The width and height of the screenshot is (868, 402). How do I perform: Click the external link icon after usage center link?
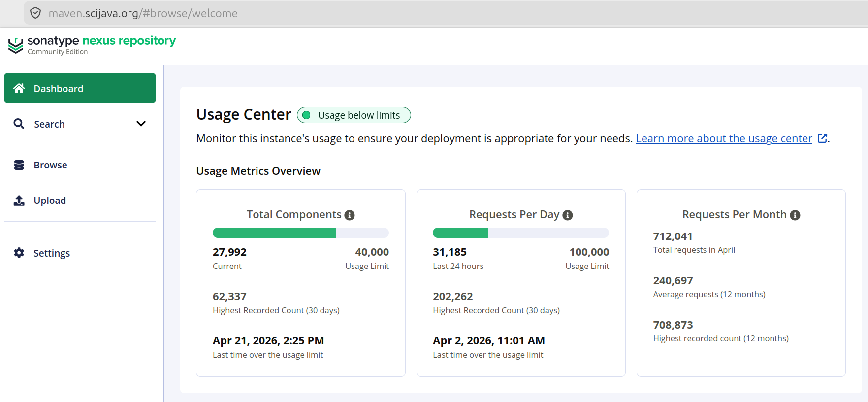tap(822, 138)
